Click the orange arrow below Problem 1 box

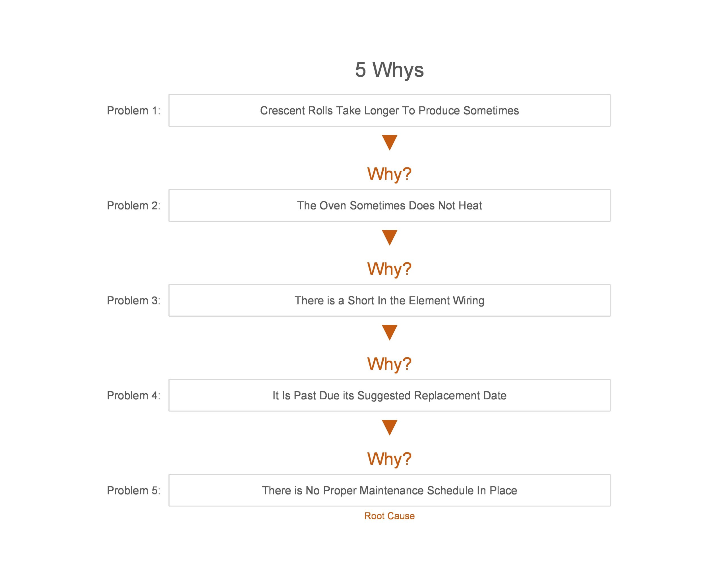389,143
